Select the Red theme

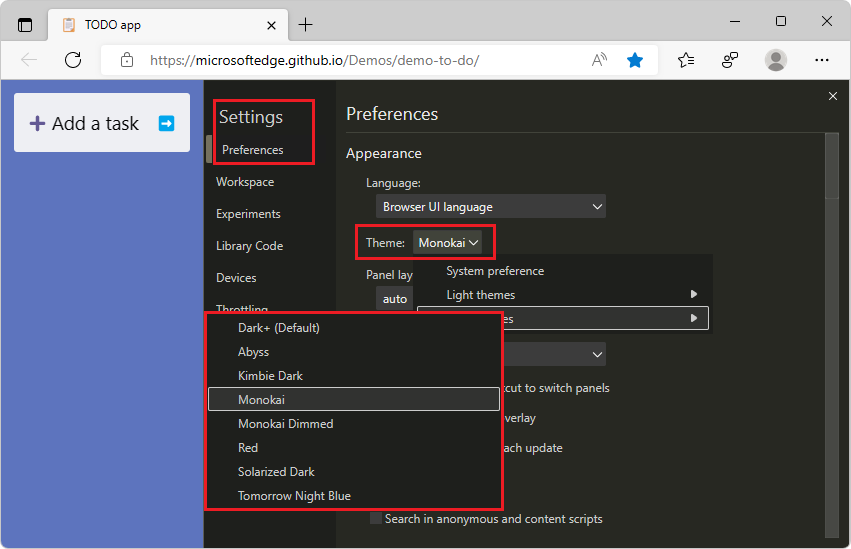(x=354, y=448)
